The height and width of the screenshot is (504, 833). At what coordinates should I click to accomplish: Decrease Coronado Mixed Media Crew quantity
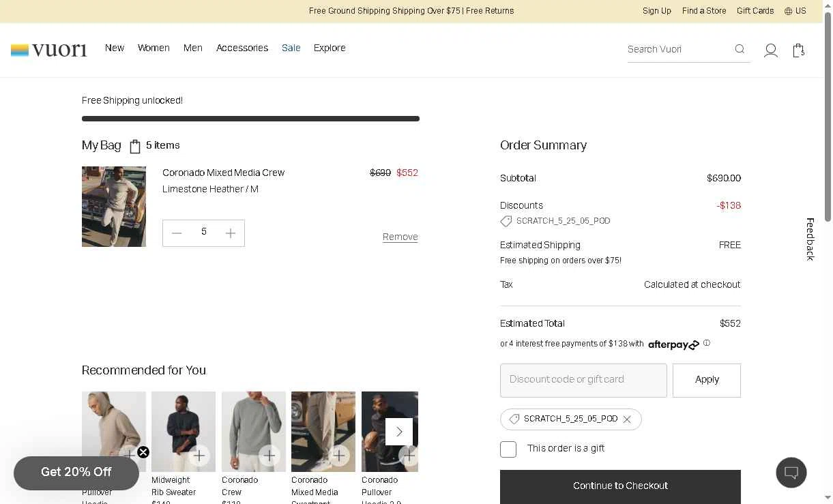pyautogui.click(x=177, y=233)
